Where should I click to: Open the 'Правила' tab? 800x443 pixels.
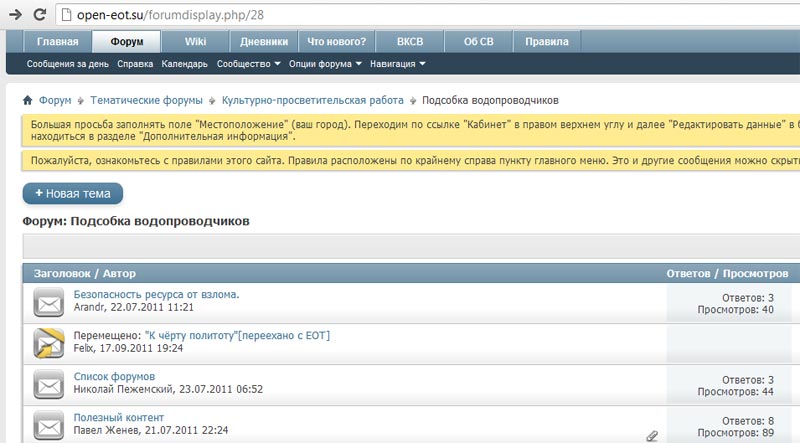coord(546,41)
